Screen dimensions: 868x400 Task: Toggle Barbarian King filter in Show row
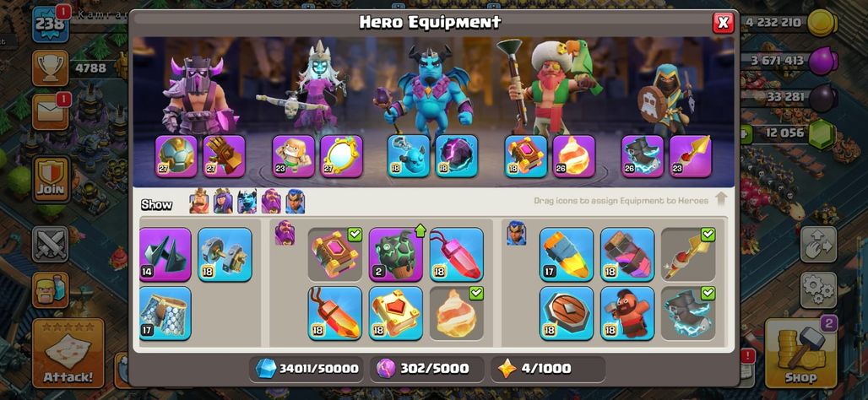point(199,202)
